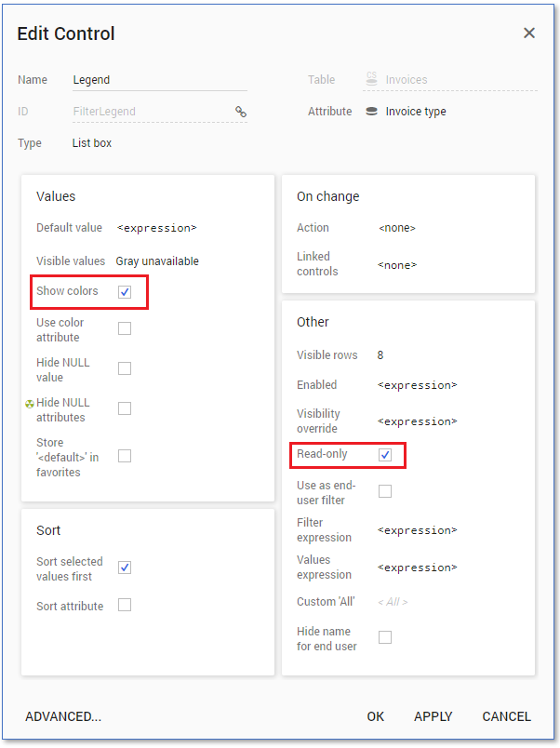Edit the Default value expression field

point(156,228)
